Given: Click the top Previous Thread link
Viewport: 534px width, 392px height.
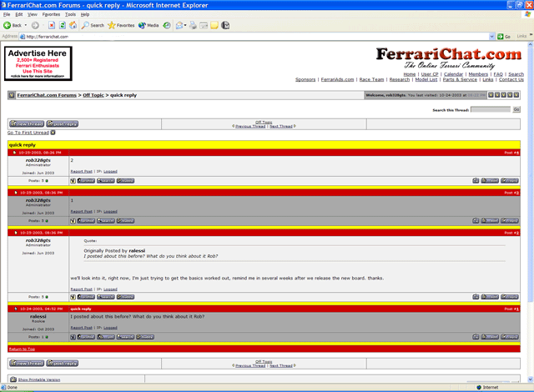Looking at the screenshot, I should click(250, 126).
